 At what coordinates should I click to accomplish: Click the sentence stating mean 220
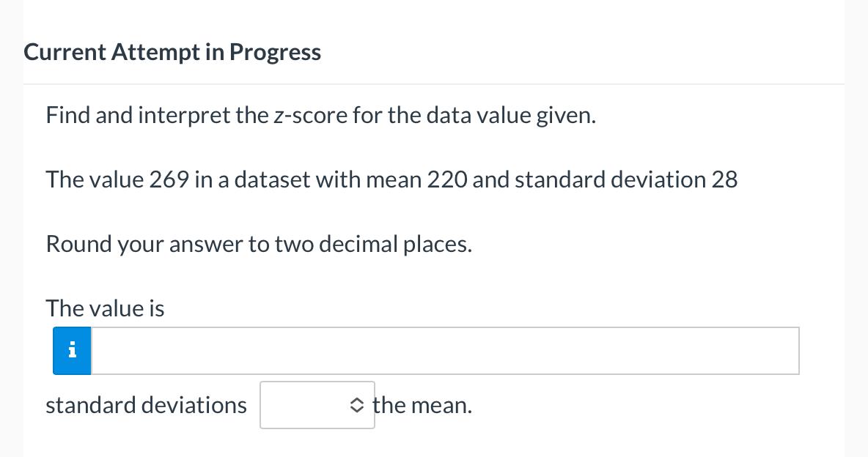(391, 179)
